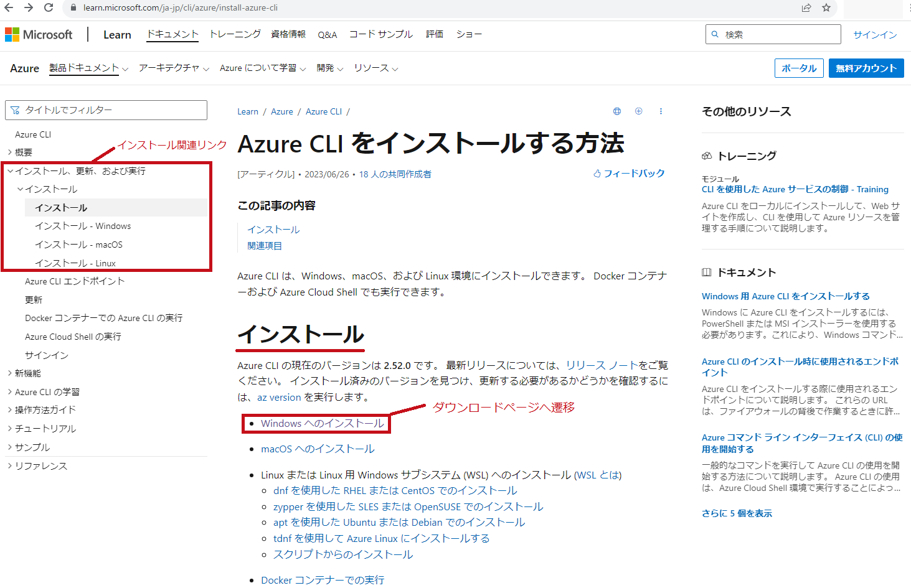Click the フィードバック thumbs-up button
Screen dimensions: 911x588
629,174
